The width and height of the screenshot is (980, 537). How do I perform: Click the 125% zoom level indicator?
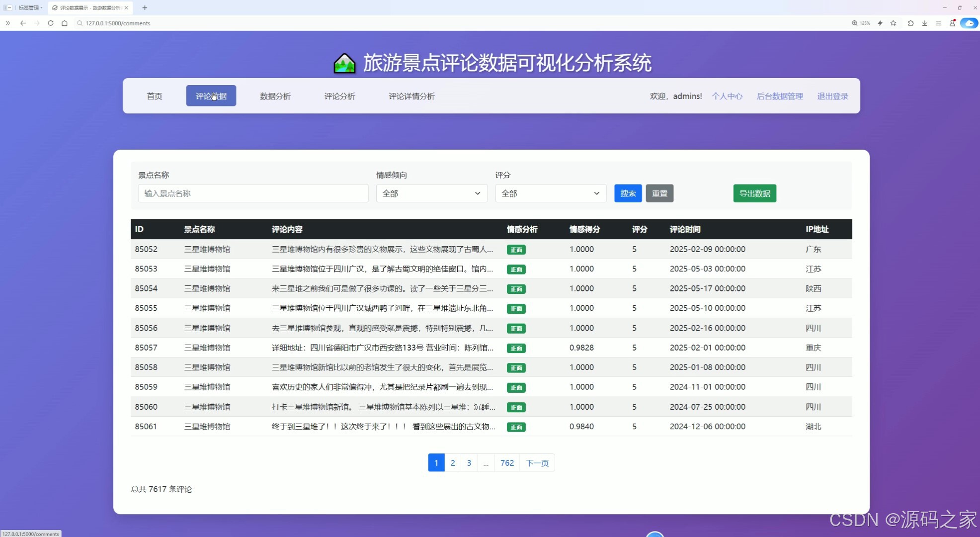coord(861,23)
